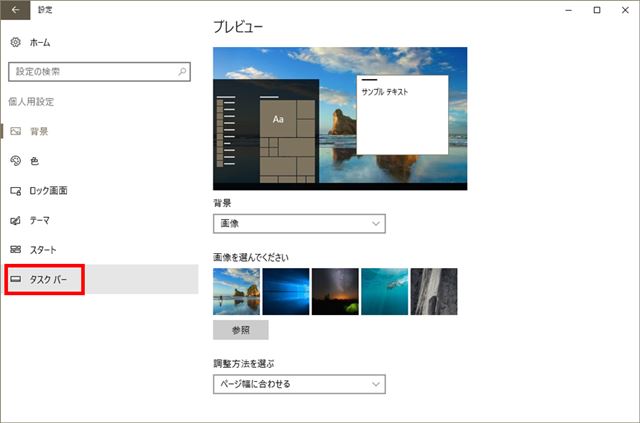Select the スタート icon in sidebar
640x423 pixels.
[x=16, y=249]
